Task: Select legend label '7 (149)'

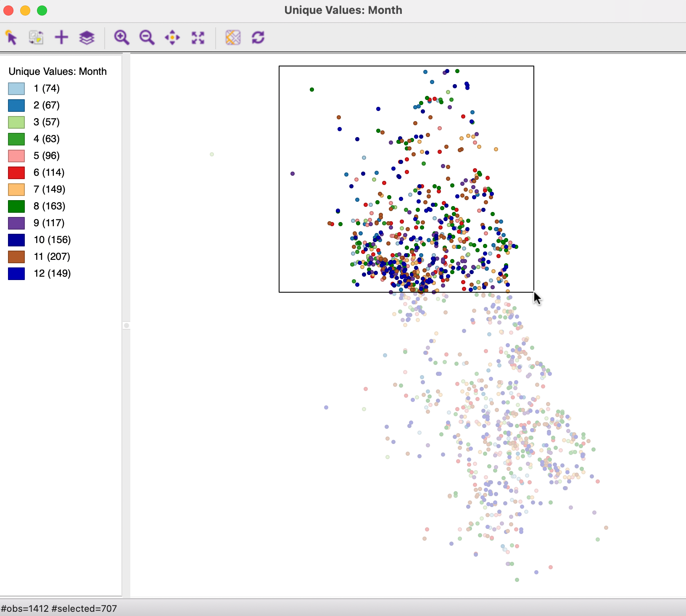Action: tap(50, 189)
